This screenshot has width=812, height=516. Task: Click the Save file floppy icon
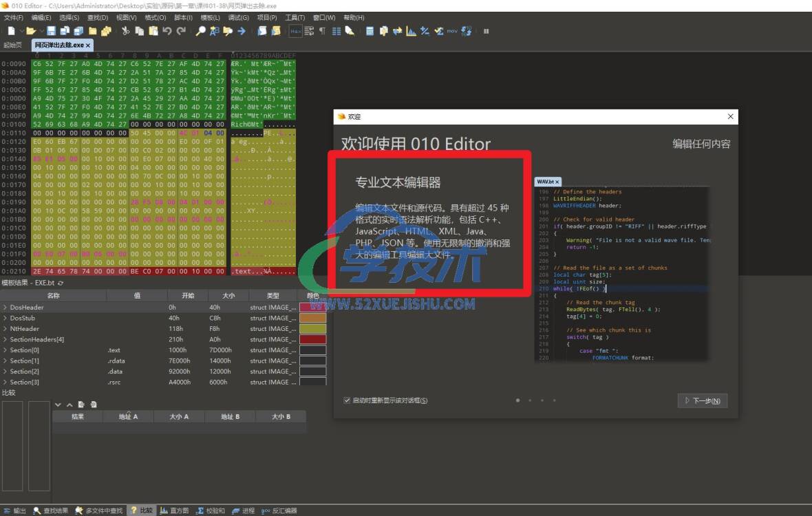[52, 31]
